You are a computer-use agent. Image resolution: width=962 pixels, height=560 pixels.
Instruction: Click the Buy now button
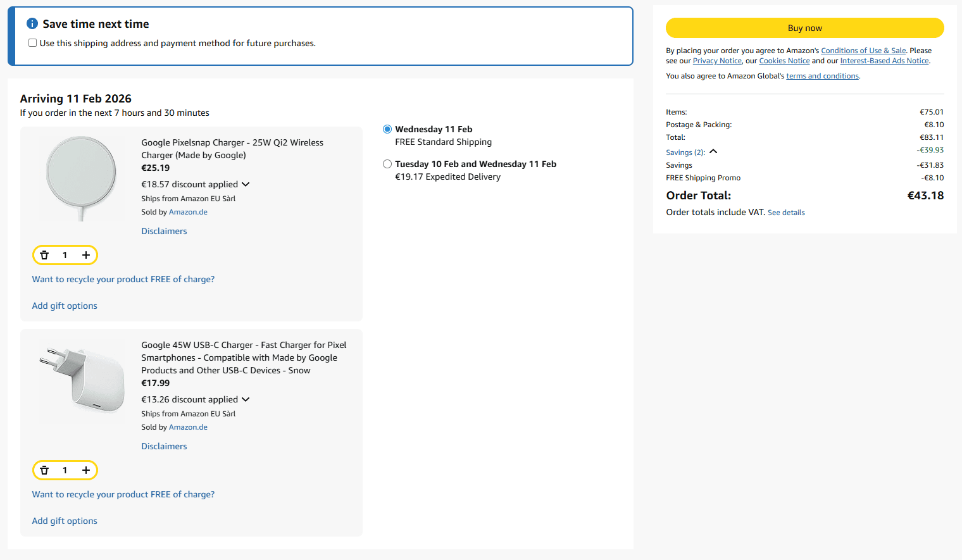pos(804,28)
